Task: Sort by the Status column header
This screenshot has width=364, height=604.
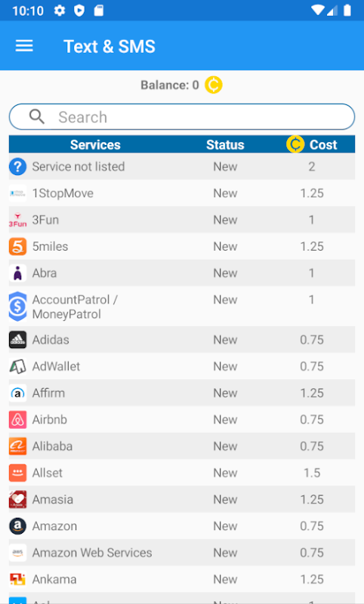Action: coord(225,145)
